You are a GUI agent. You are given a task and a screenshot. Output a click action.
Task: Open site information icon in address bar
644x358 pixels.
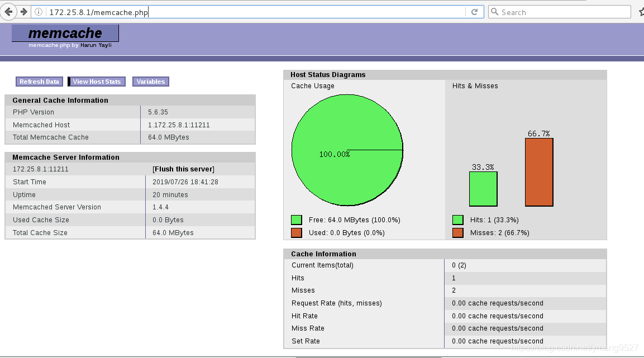click(38, 12)
